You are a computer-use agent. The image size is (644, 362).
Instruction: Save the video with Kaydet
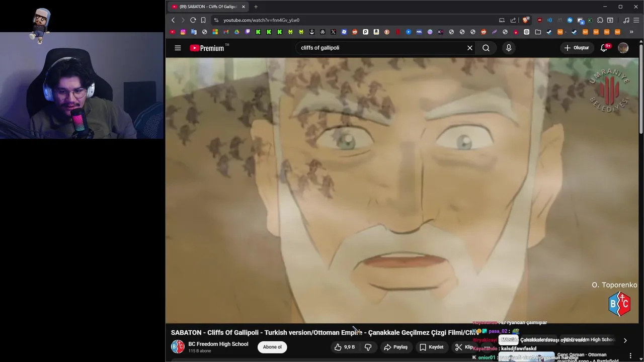click(432, 347)
